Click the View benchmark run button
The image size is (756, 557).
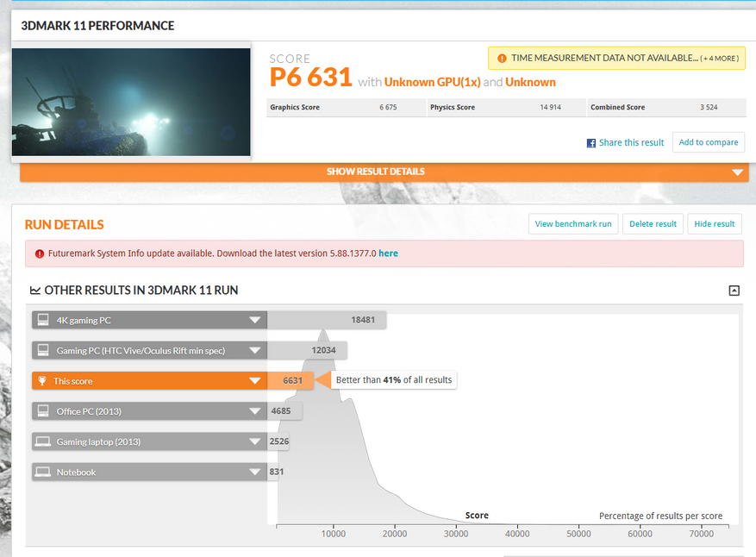tap(573, 224)
